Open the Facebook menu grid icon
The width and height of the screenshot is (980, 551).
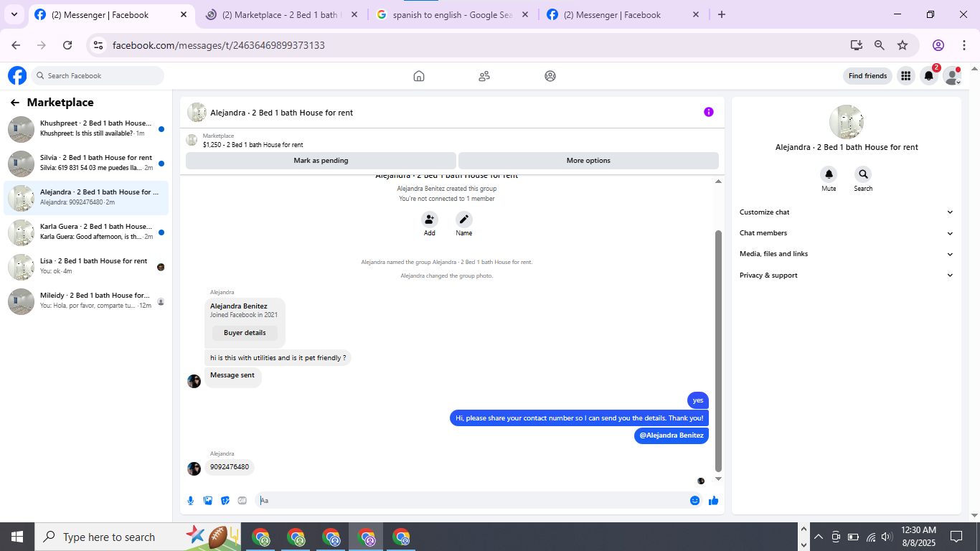coord(906,75)
